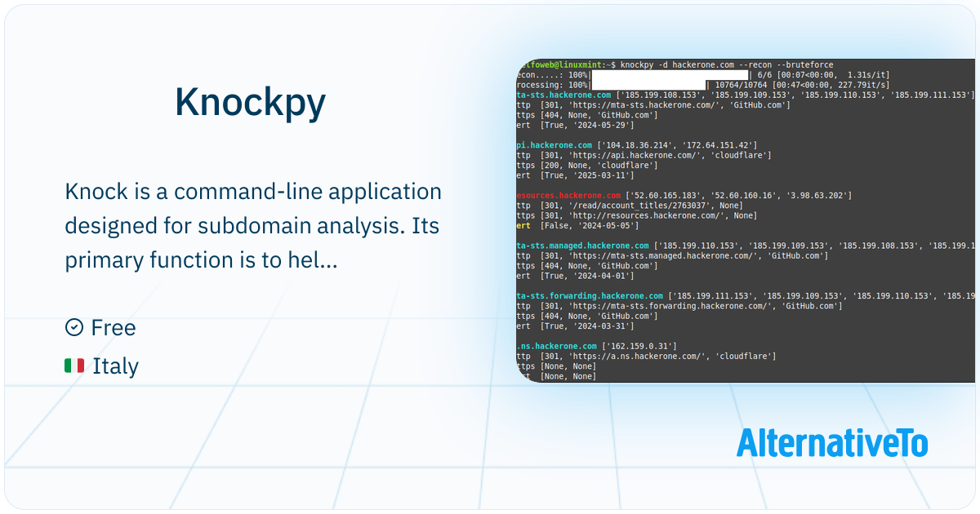Click the 'mta-sts.forwarding.hackerone.com' subdomain line
This screenshot has height=514, width=980.
point(746,296)
